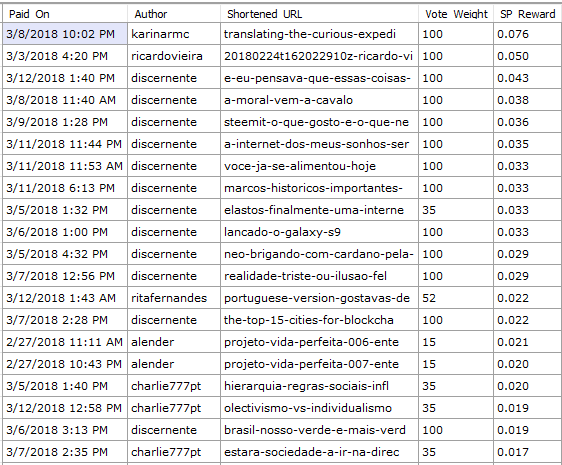Select date 3/9/2018 1:28 PM
The width and height of the screenshot is (562, 465).
(65, 122)
